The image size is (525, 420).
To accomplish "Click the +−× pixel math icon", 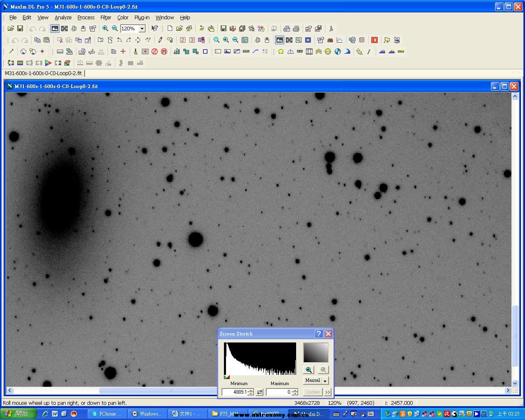I will pos(265,51).
